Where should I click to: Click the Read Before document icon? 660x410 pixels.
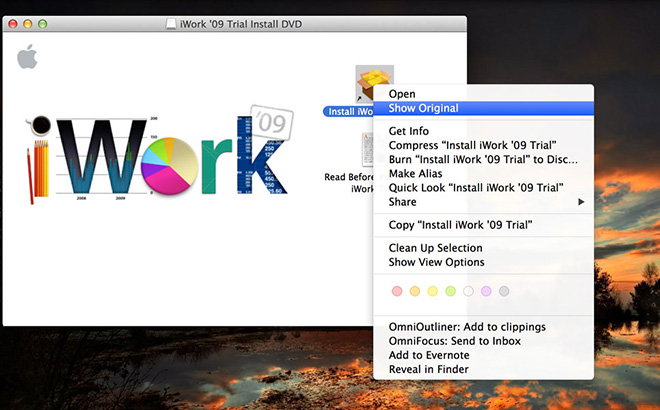point(367,149)
